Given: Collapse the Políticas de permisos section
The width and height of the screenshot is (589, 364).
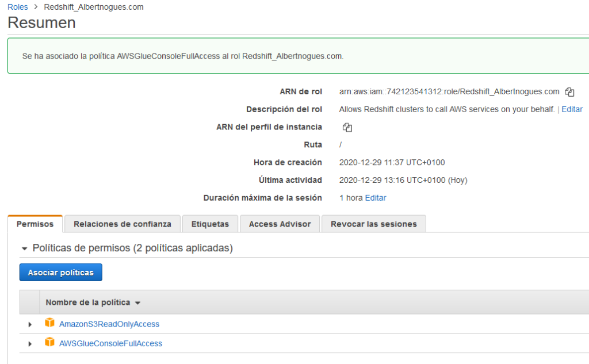Looking at the screenshot, I should 25,248.
